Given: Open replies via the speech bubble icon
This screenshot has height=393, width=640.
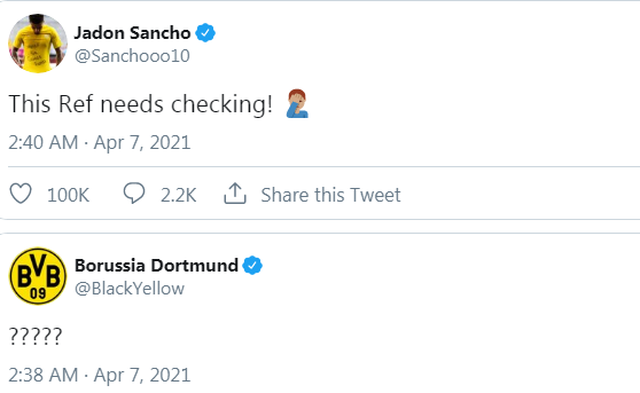Looking at the screenshot, I should click(x=134, y=193).
